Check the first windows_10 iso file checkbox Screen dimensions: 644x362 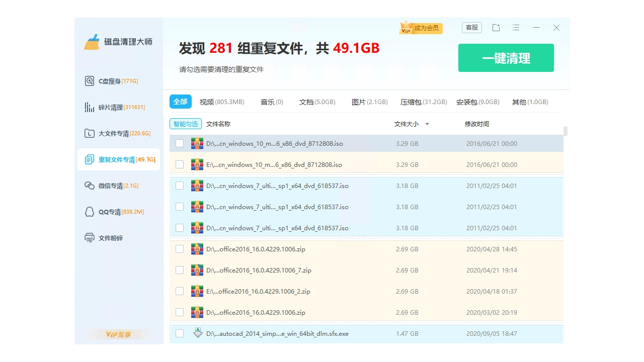[180, 143]
